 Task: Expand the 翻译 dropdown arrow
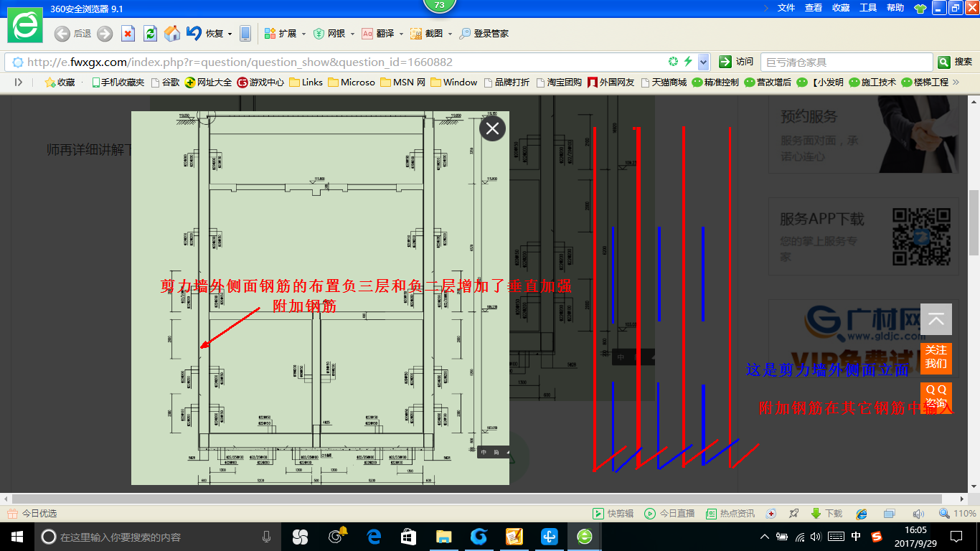pos(401,34)
